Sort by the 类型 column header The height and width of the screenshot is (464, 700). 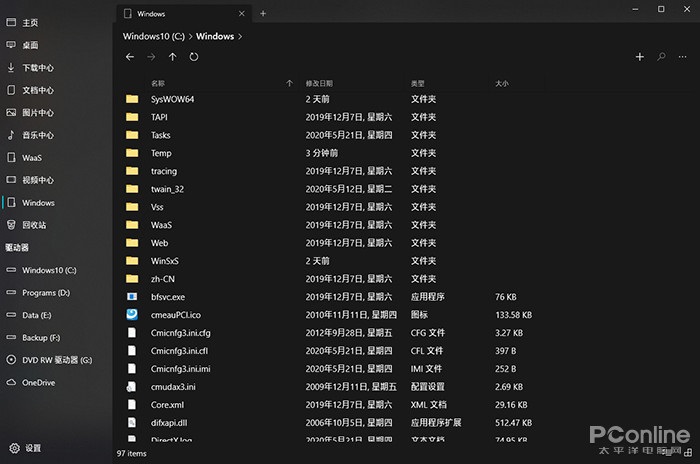pyautogui.click(x=418, y=84)
